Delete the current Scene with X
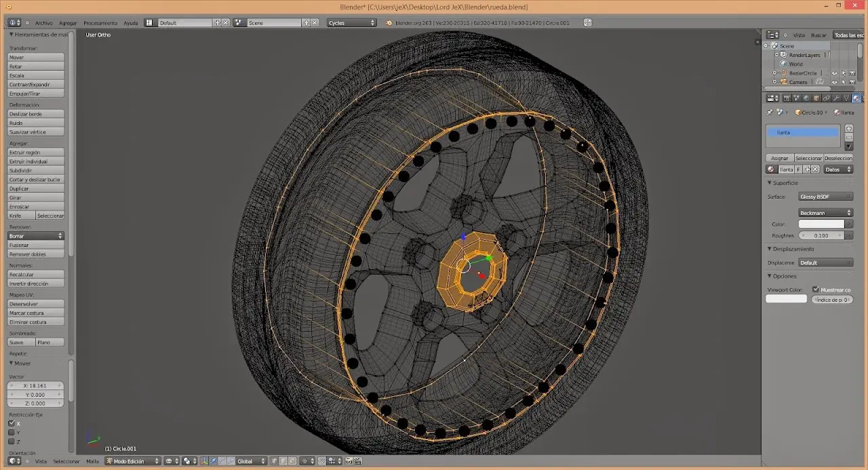This screenshot has height=470, width=868. 315,22
